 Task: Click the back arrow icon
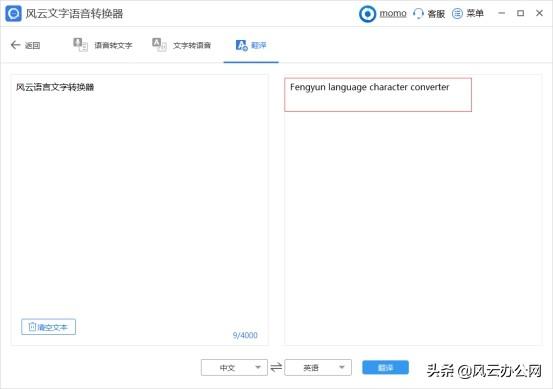click(x=15, y=45)
